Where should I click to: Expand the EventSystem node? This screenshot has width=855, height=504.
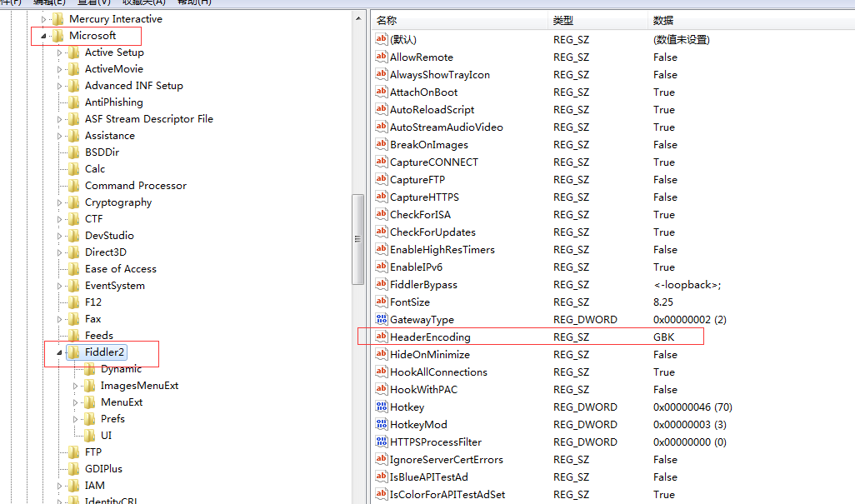(59, 286)
